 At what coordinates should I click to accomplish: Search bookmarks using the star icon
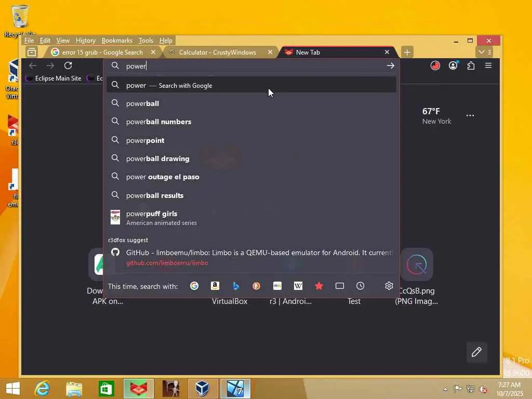coord(319,286)
